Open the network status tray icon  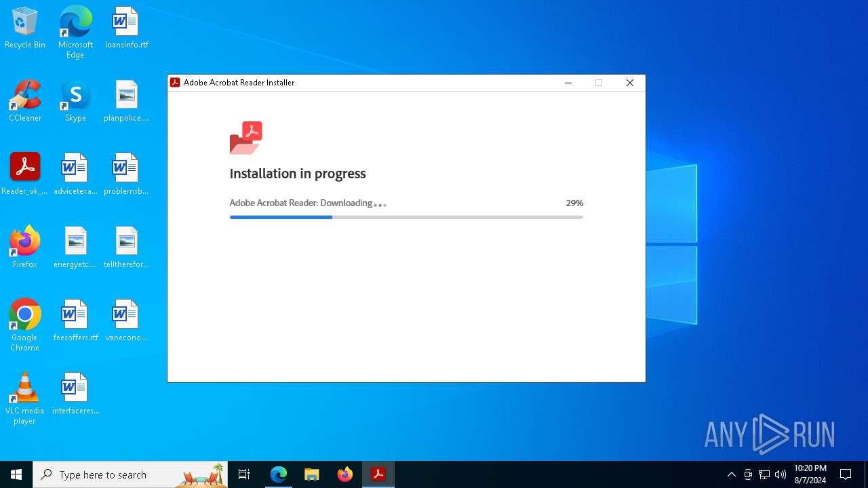point(764,474)
